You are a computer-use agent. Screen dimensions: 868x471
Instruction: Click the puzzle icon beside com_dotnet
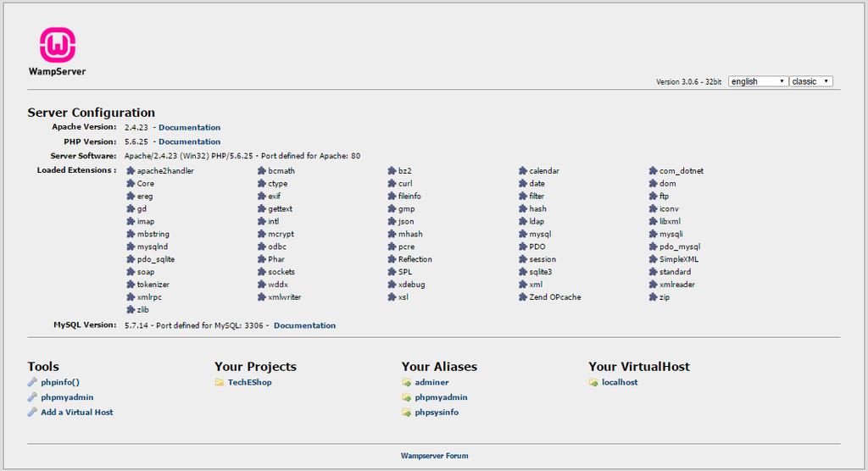point(654,170)
